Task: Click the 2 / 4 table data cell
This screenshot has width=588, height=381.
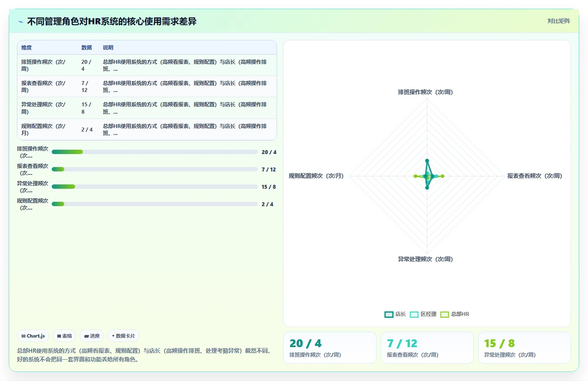Action: pyautogui.click(x=87, y=130)
